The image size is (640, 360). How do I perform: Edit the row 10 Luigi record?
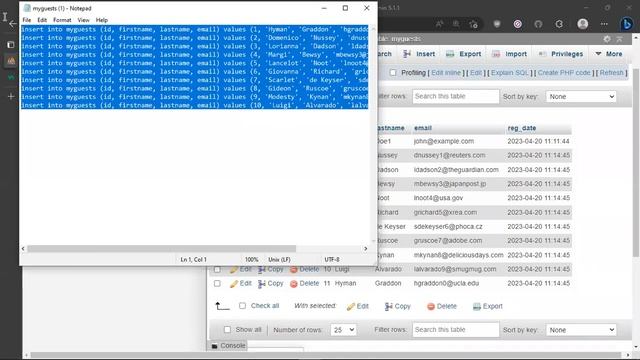[x=241, y=269]
